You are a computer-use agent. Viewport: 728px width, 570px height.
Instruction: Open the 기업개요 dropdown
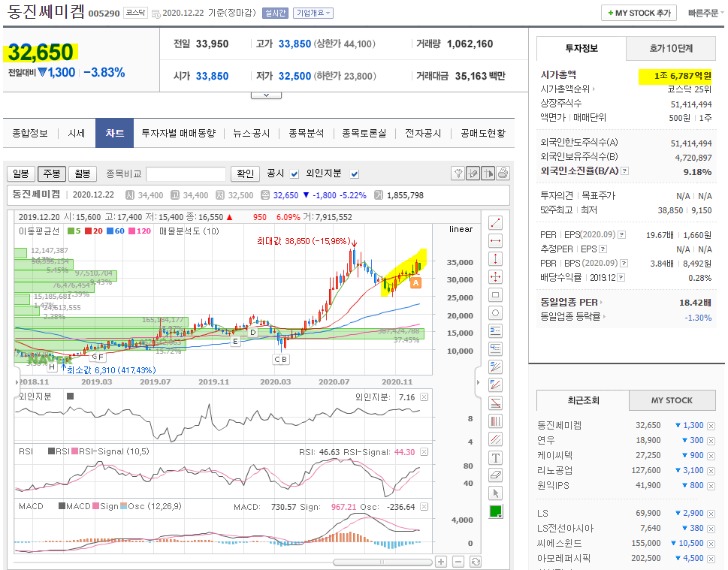[313, 13]
